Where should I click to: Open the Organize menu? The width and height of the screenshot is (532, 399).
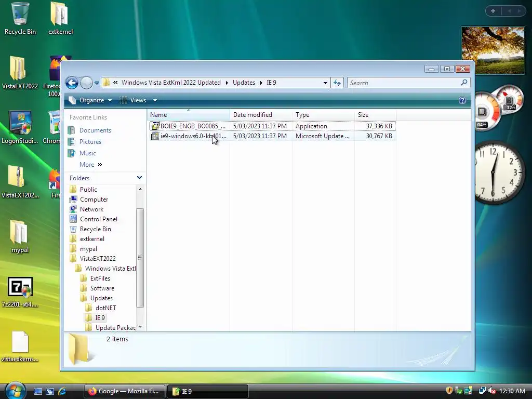(90, 100)
